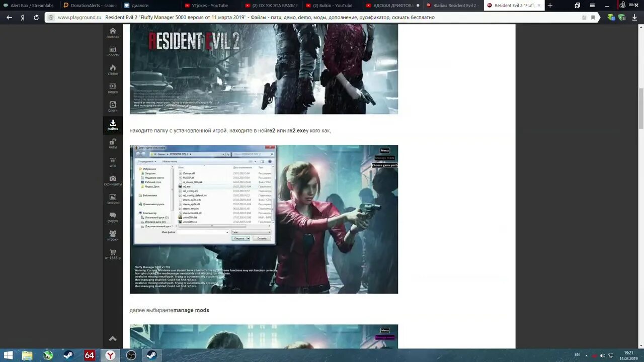Click the text 'далее выбираете manage mods'
The image size is (644, 362).
tap(170, 310)
